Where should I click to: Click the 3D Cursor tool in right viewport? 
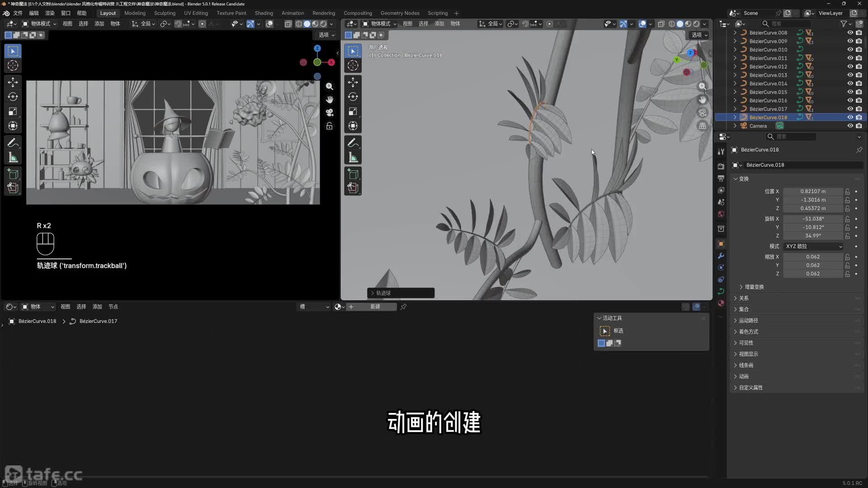coord(353,66)
